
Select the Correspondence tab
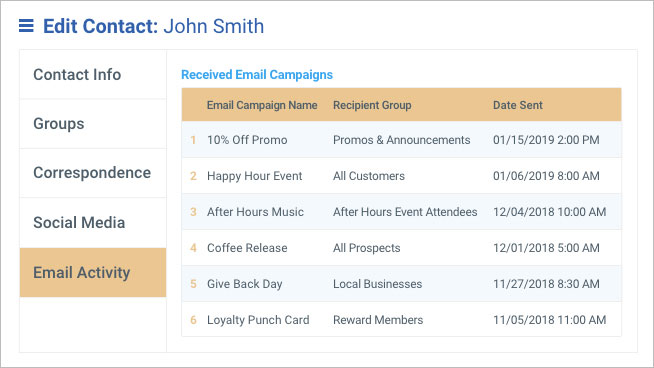[x=93, y=173]
